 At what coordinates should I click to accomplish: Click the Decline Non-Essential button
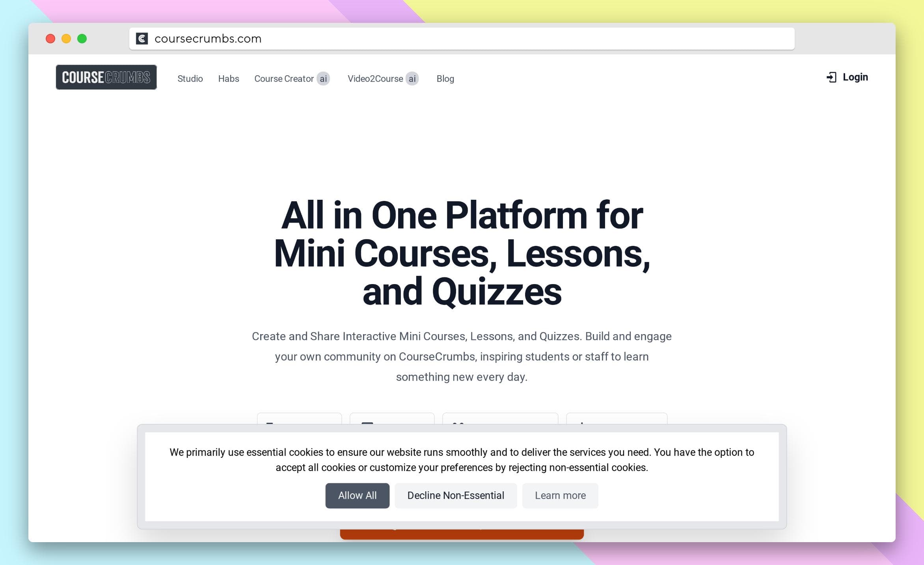coord(455,495)
